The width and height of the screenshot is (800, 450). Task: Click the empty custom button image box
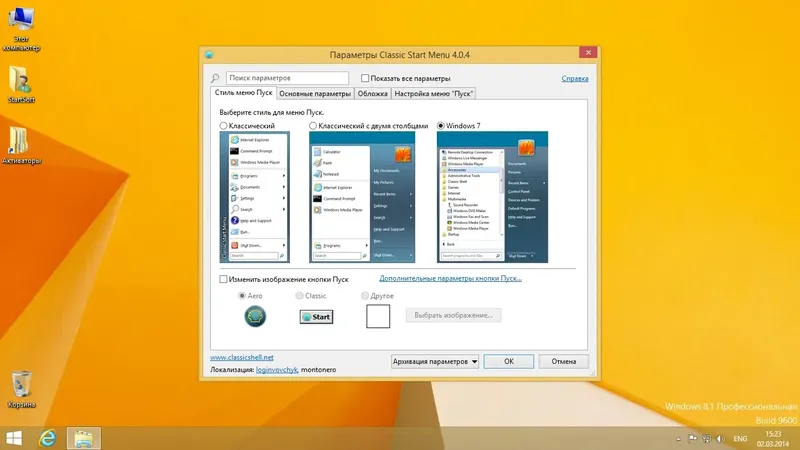click(378, 316)
